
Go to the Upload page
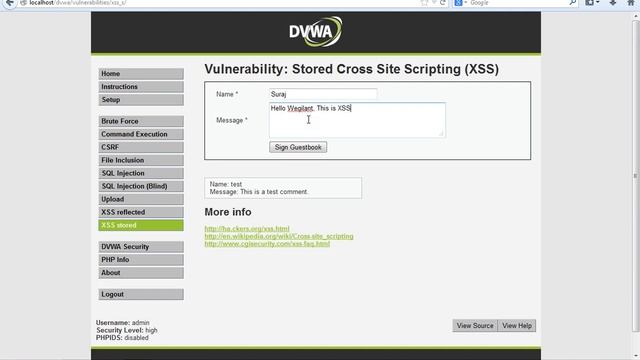(x=141, y=200)
